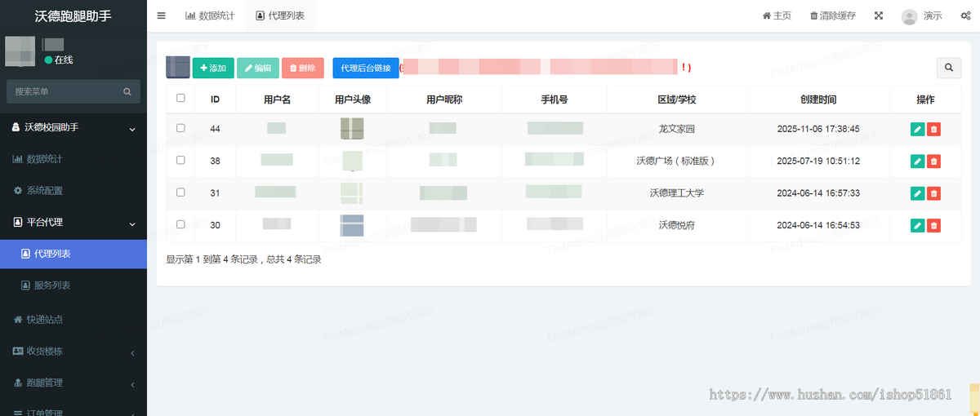Switch to the 数据统计 top tab
The height and width of the screenshot is (416, 980).
point(210,15)
